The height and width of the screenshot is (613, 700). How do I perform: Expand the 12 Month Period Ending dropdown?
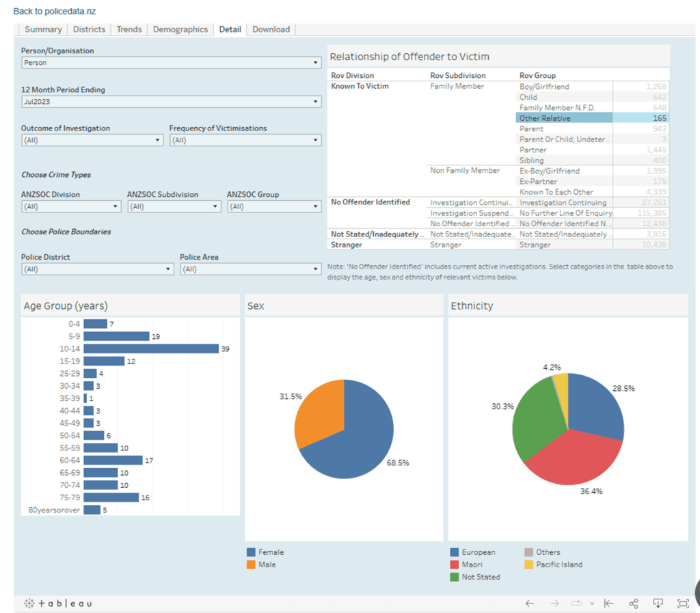(x=171, y=102)
